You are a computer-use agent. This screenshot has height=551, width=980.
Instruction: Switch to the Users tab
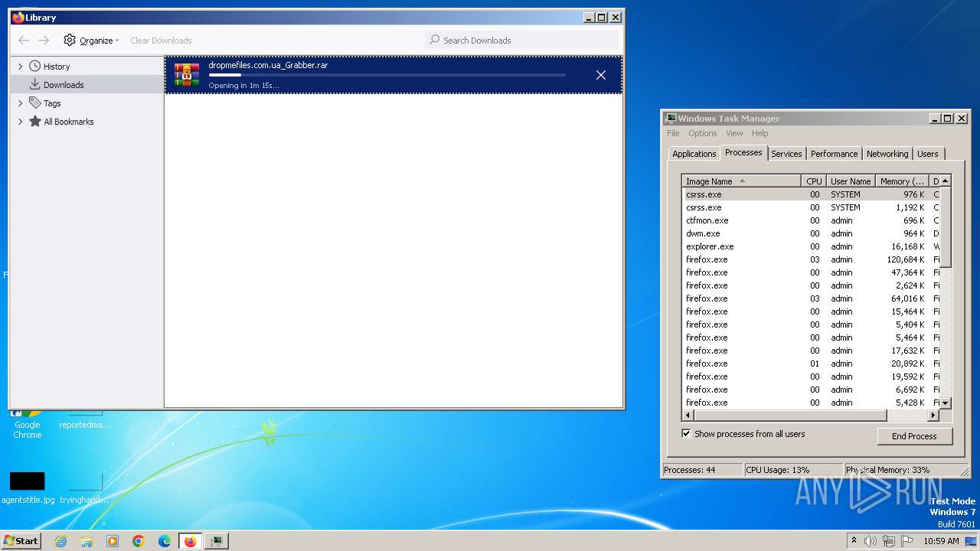927,154
